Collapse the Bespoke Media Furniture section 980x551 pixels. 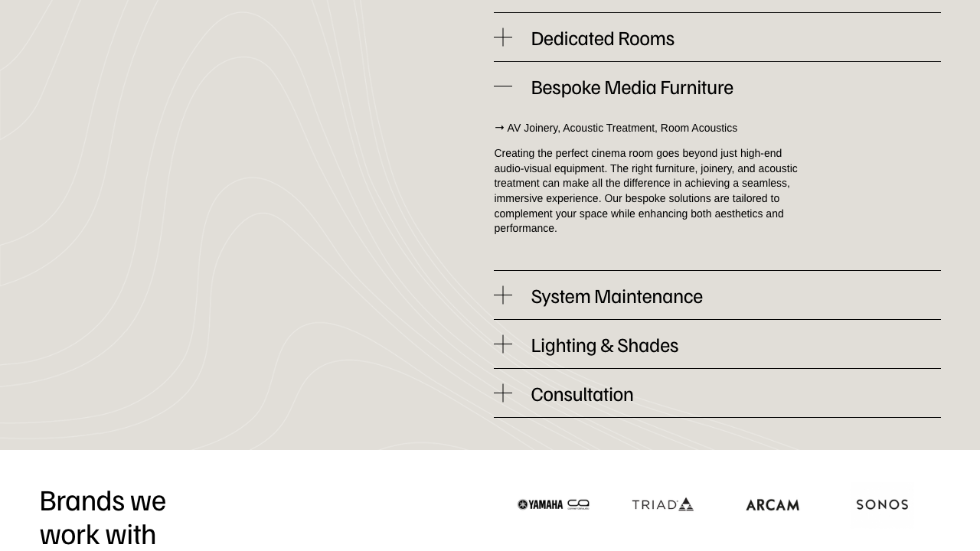(x=632, y=87)
